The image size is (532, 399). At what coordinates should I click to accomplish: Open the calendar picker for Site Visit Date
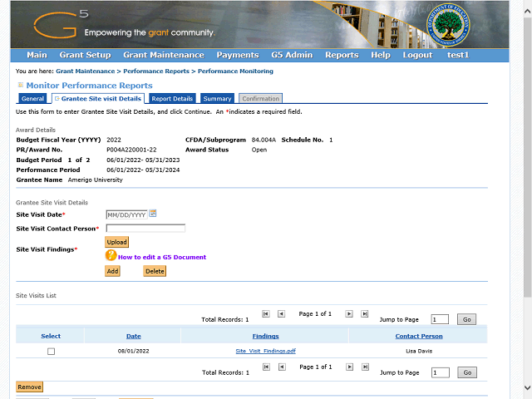click(x=153, y=214)
